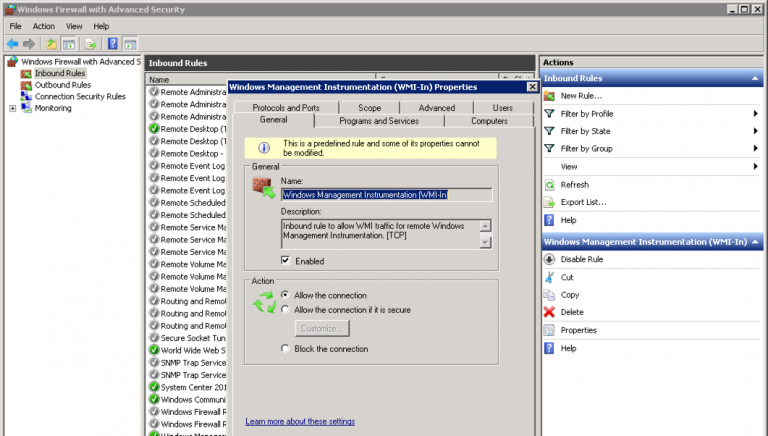Click the Outbound Rules tree icon
This screenshot has height=436, width=768.
[26, 85]
